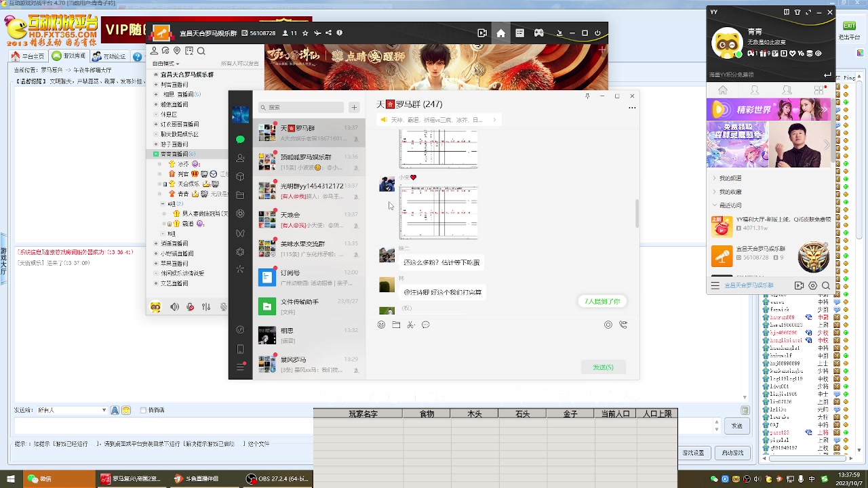Open the YY main window apps grid tab

click(x=818, y=90)
